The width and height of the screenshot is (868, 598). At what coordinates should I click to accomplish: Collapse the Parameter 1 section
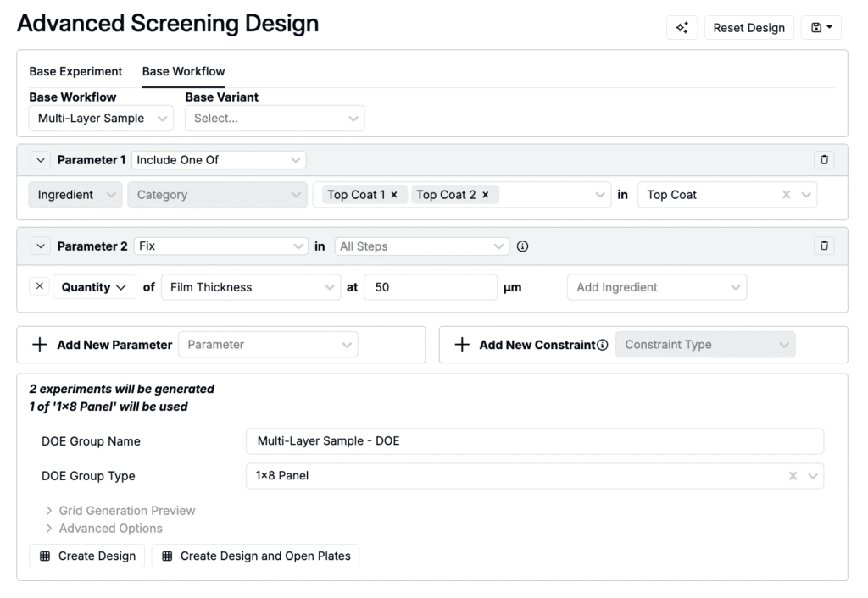[x=41, y=159]
